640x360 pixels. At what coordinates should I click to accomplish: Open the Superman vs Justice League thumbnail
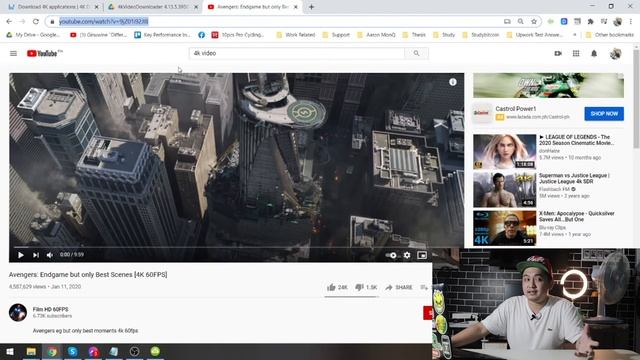(x=504, y=190)
